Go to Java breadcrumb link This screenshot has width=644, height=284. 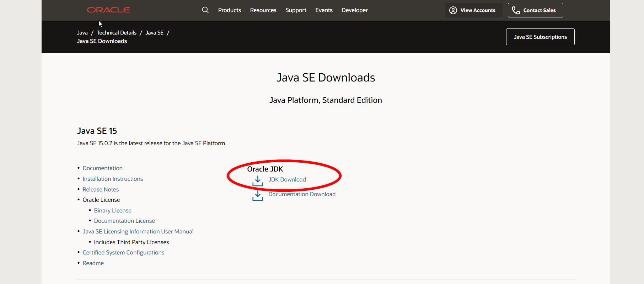click(x=82, y=33)
